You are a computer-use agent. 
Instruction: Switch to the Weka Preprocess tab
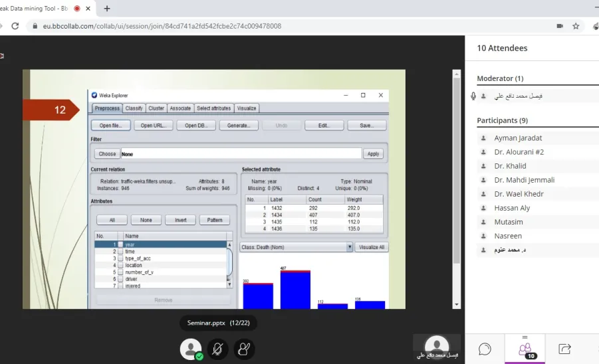tap(107, 108)
